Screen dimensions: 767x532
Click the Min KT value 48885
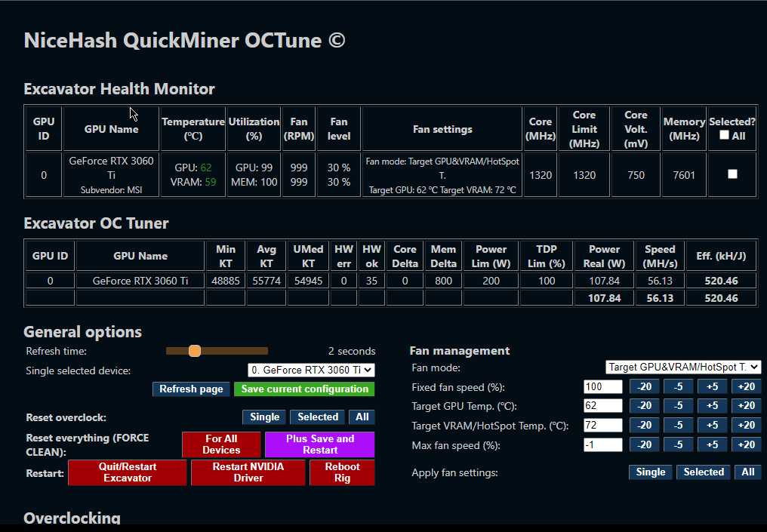click(226, 281)
